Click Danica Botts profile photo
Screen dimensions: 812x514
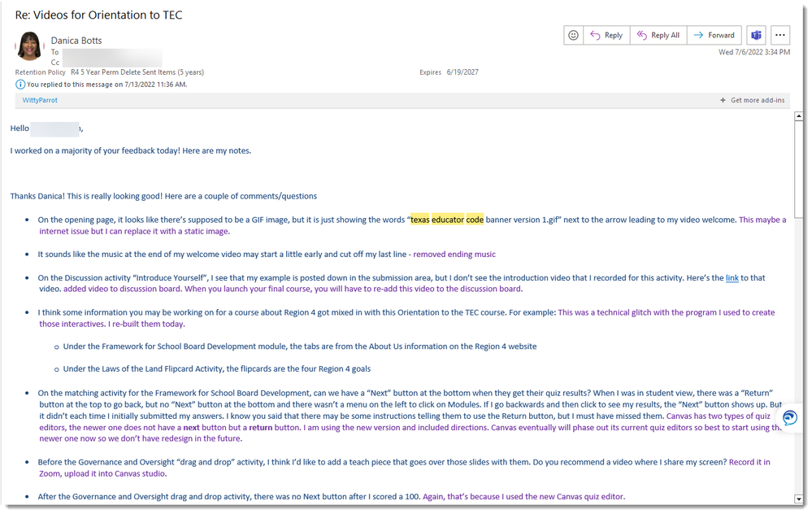click(x=29, y=46)
